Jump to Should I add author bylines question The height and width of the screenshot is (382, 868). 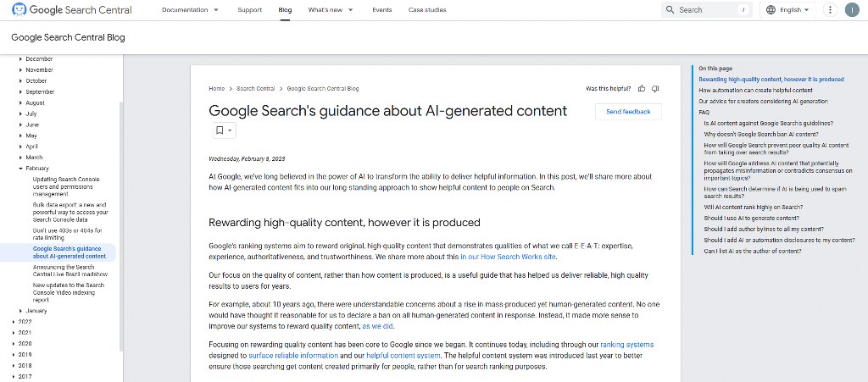(764, 230)
